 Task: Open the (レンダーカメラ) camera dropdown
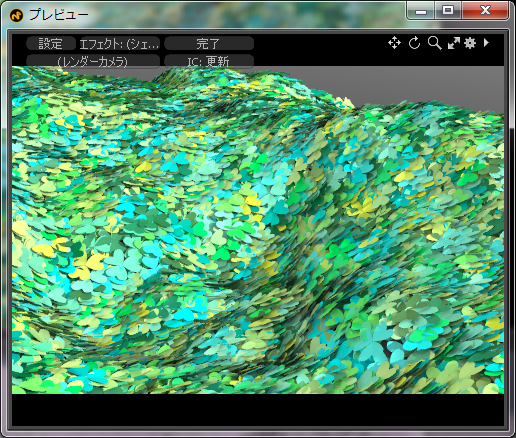coord(93,61)
